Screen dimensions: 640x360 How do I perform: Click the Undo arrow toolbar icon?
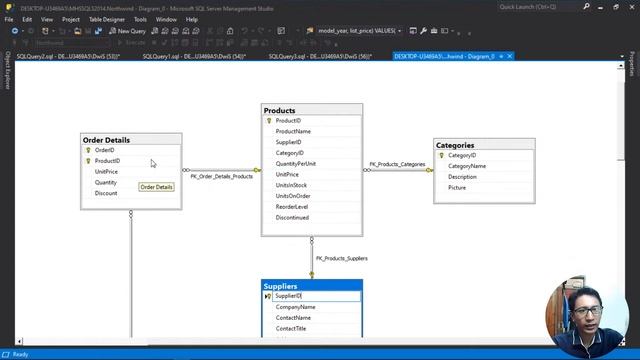pos(244,31)
